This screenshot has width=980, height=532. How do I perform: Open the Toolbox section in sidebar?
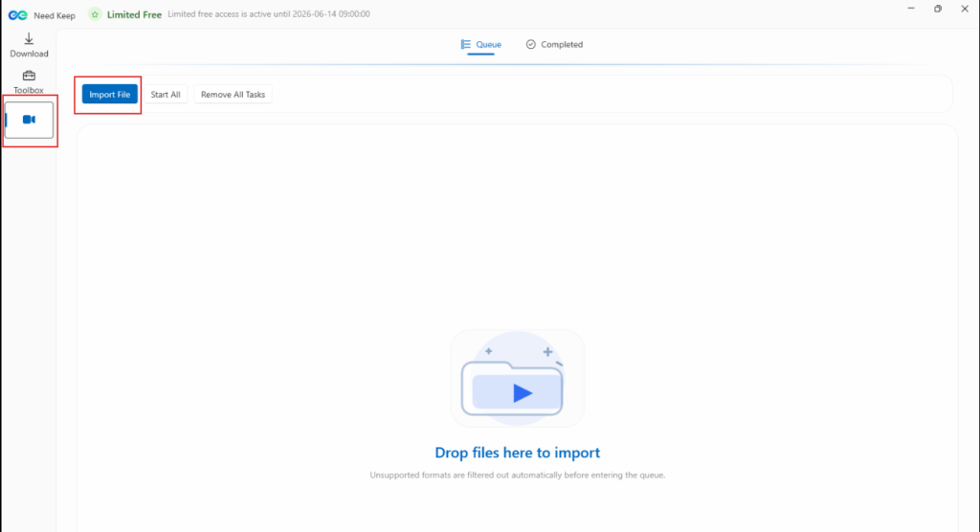click(29, 82)
